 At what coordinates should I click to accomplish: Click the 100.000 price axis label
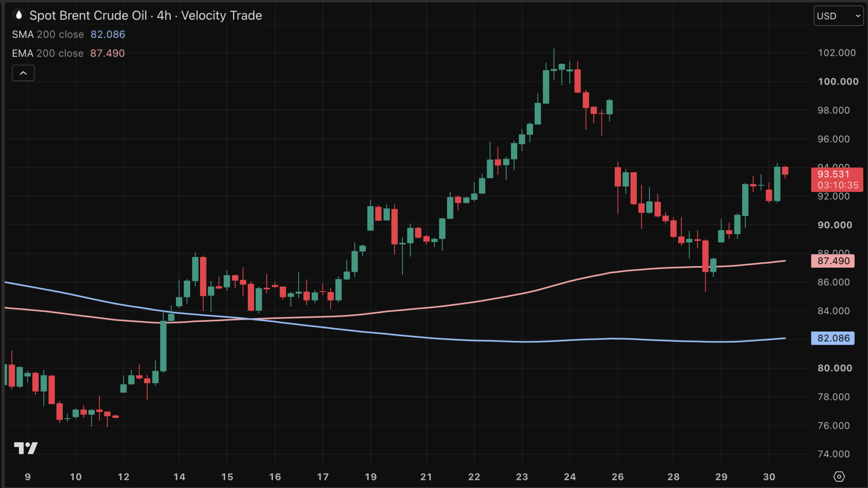click(838, 82)
